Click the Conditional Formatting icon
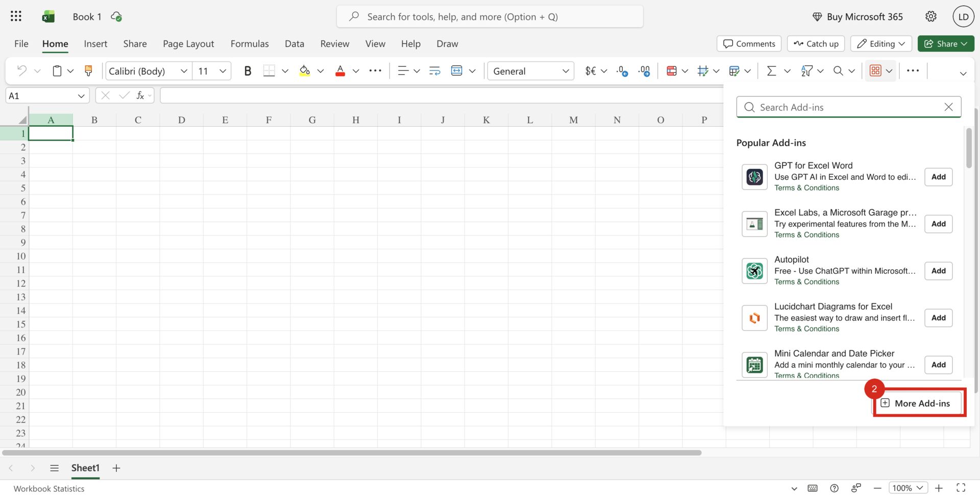The height and width of the screenshot is (495, 980). coord(672,71)
